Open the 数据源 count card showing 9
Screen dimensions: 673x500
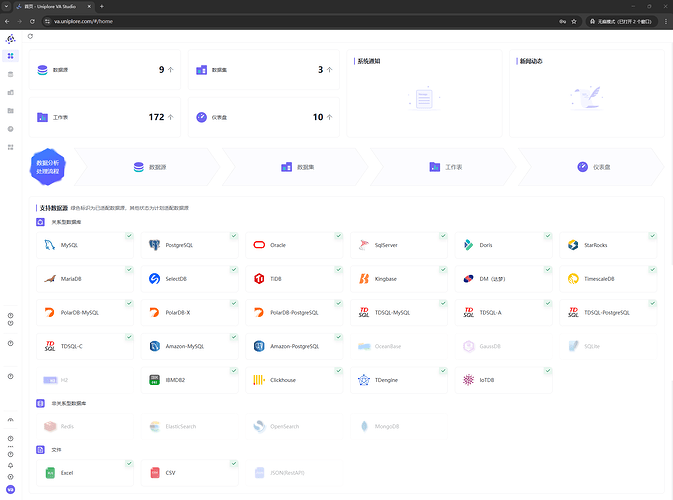tap(105, 70)
